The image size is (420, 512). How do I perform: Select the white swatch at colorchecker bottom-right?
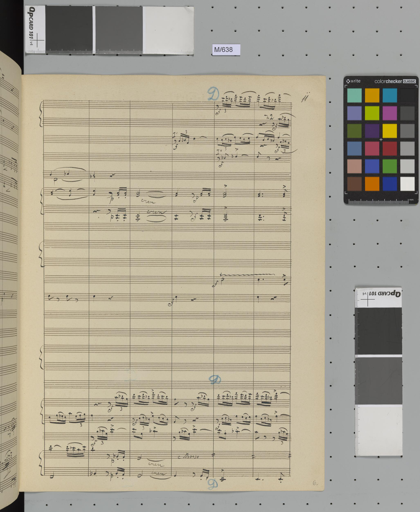click(408, 184)
